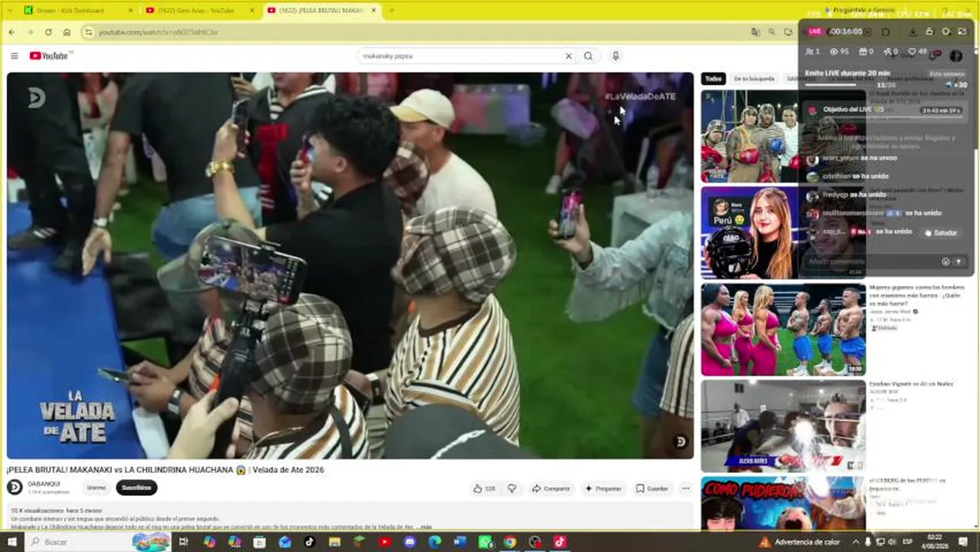Open the gifts counter in overlay
This screenshot has width=980, height=552.
(866, 51)
